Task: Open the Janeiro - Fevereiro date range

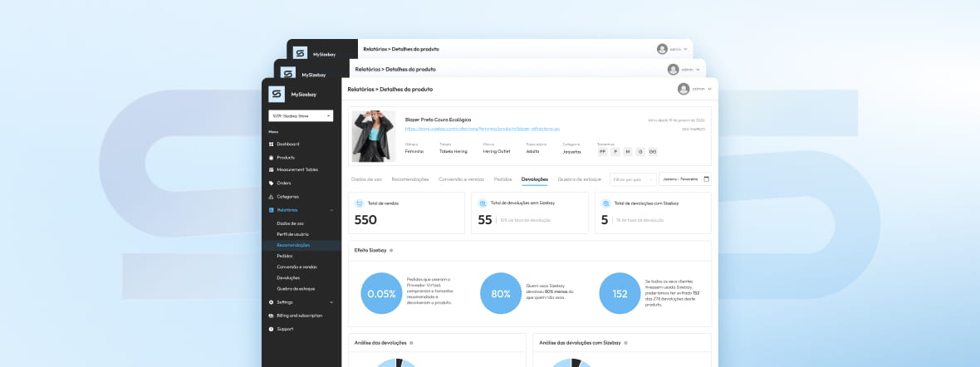Action: pos(685,179)
